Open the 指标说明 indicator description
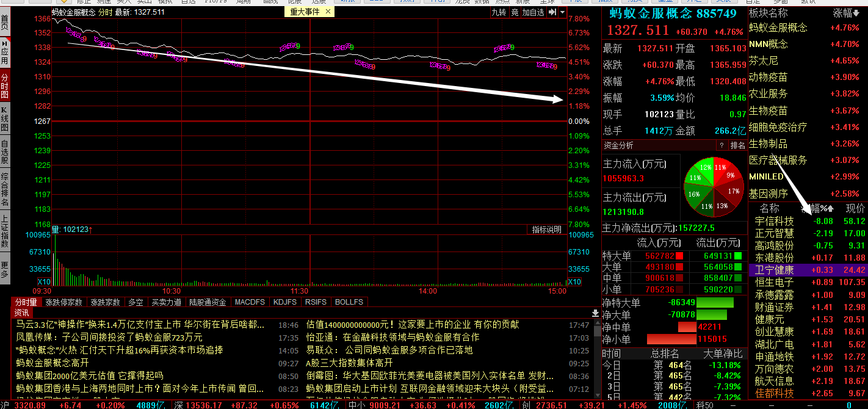 (546, 230)
